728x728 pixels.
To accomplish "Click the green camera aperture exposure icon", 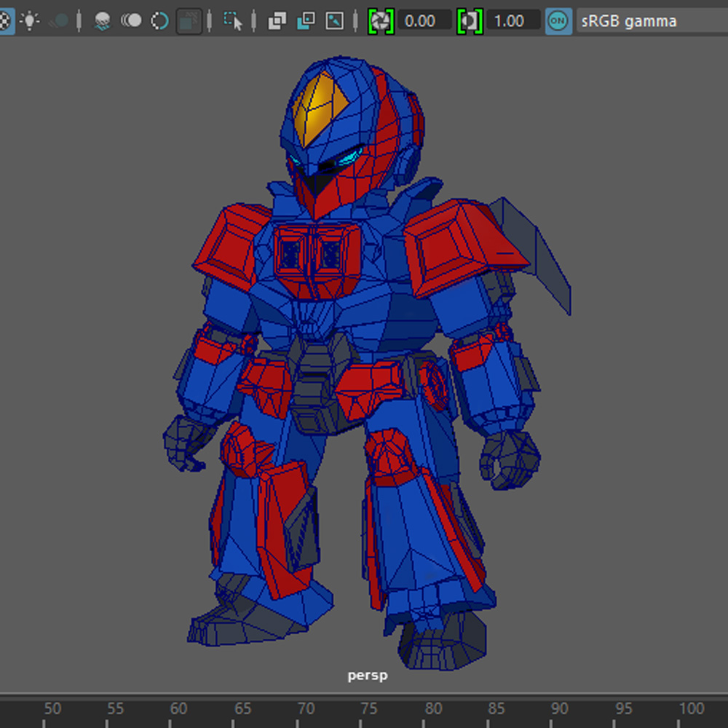I will [379, 21].
